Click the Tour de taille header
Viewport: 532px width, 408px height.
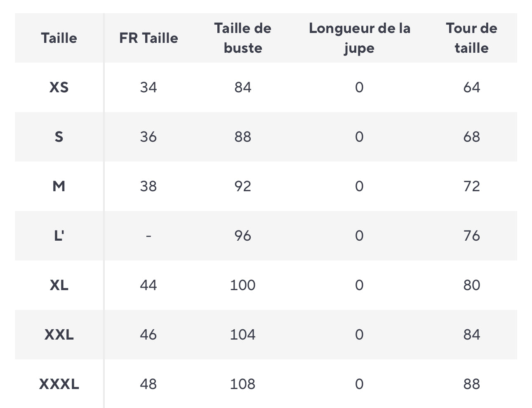471,38
